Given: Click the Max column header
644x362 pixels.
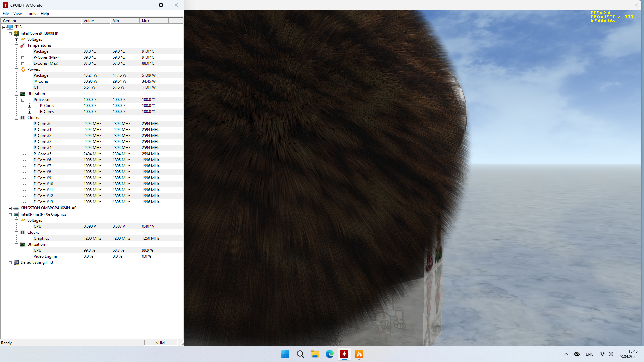Looking at the screenshot, I should coord(154,21).
